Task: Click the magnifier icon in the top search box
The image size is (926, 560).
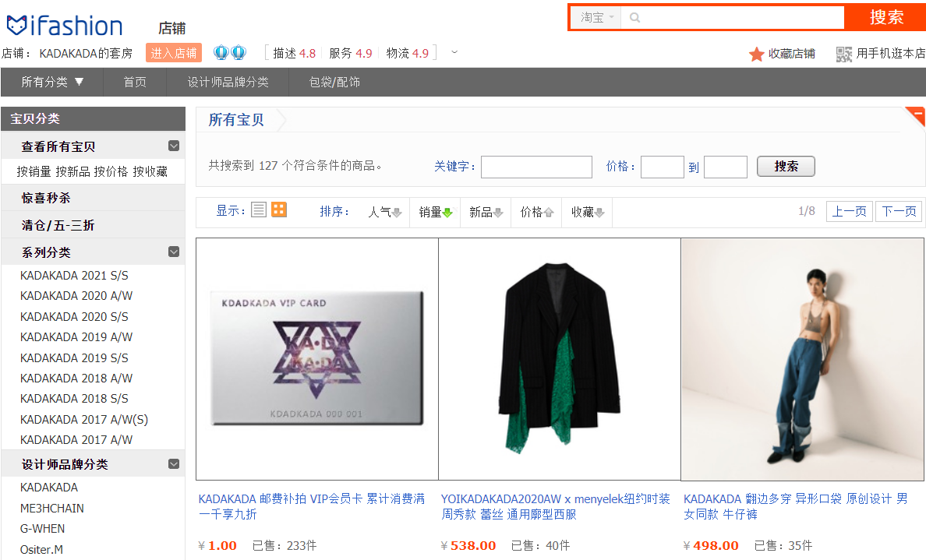Action: [x=634, y=18]
